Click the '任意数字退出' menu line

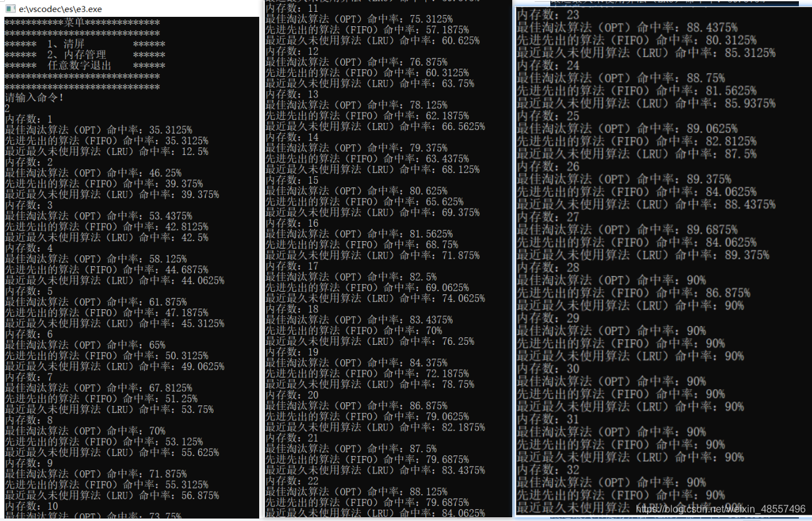(x=85, y=66)
